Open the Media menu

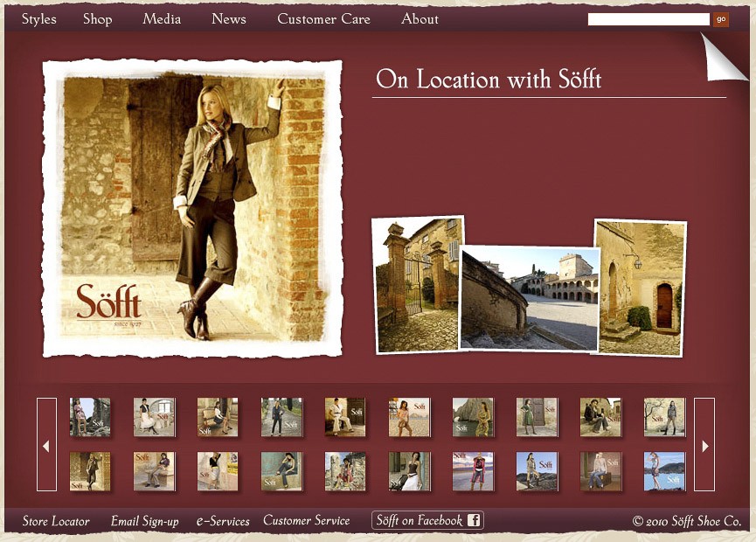[x=162, y=19]
